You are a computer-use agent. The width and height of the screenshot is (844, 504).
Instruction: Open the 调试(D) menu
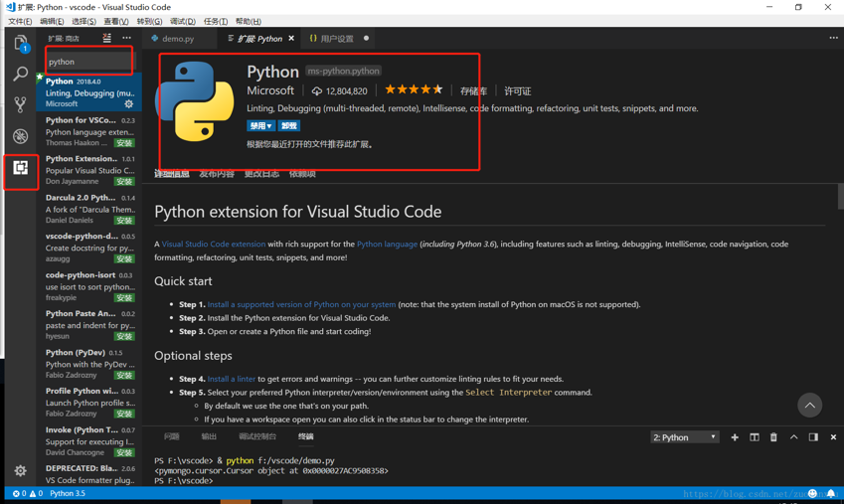(183, 21)
